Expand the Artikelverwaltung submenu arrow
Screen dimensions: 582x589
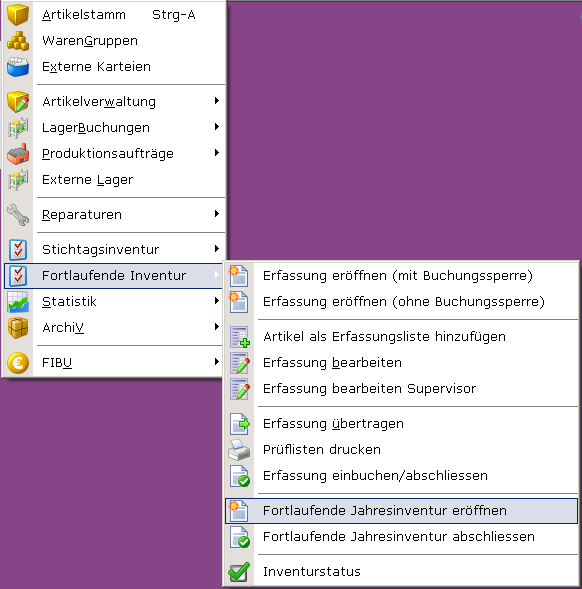click(x=216, y=101)
